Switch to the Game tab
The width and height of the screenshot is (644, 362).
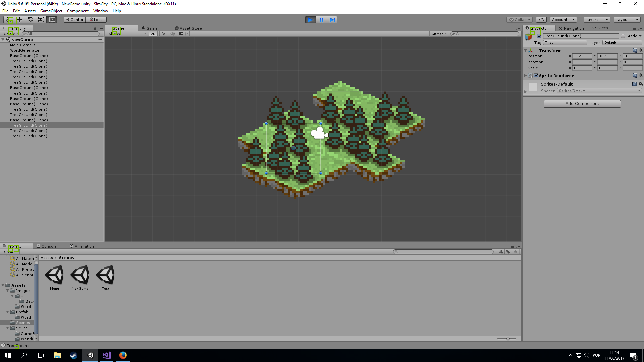click(150, 28)
